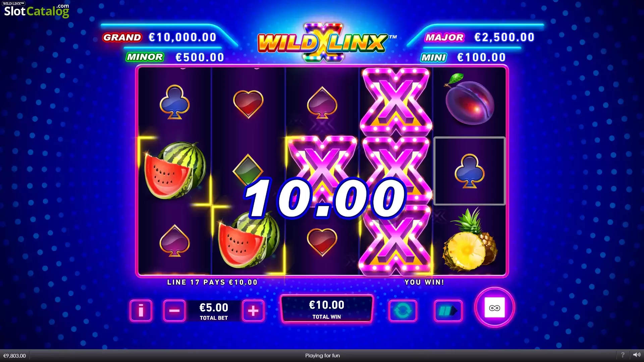Click the Total Win €10.00 panel
The height and width of the screenshot is (362, 644).
pyautogui.click(x=327, y=309)
